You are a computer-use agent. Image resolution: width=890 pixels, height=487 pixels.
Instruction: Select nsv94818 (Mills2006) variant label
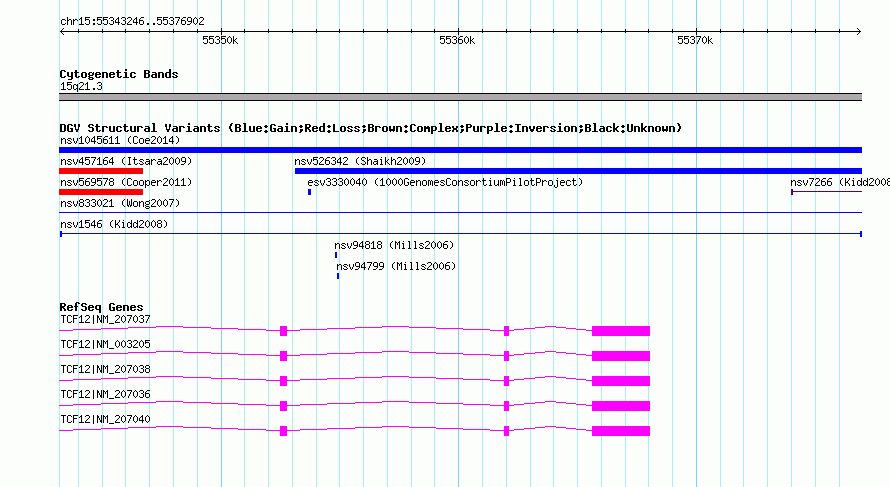[x=394, y=245]
